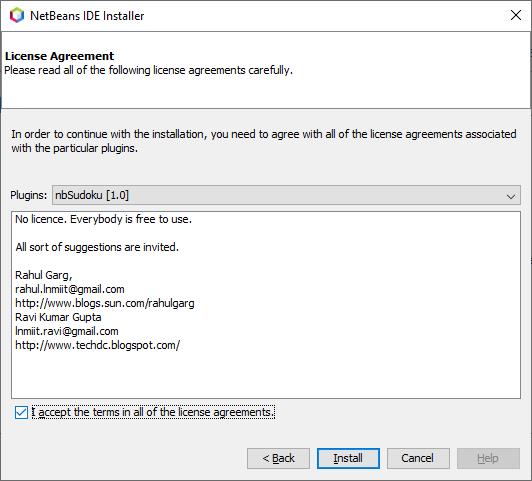Click the greyed-out Help button
532x481 pixels.
[488, 458]
